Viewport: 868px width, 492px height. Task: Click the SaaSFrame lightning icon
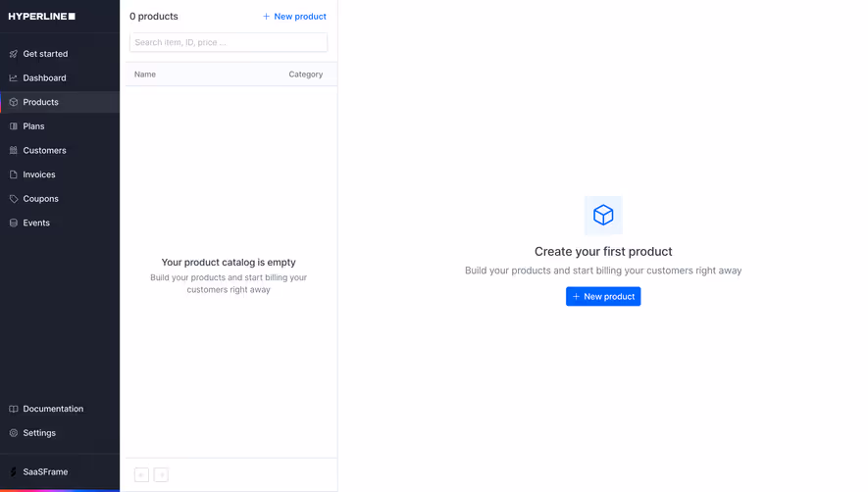pyautogui.click(x=14, y=471)
